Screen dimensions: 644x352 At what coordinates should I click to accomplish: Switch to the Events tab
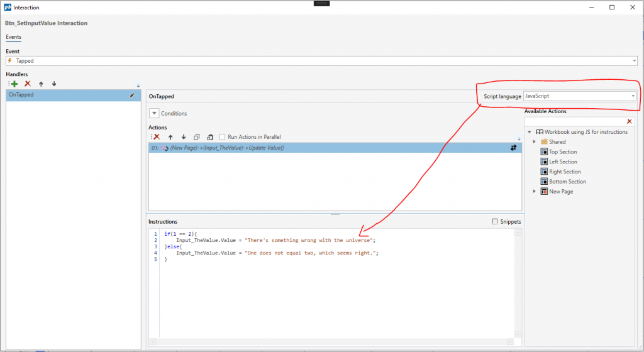(x=14, y=37)
